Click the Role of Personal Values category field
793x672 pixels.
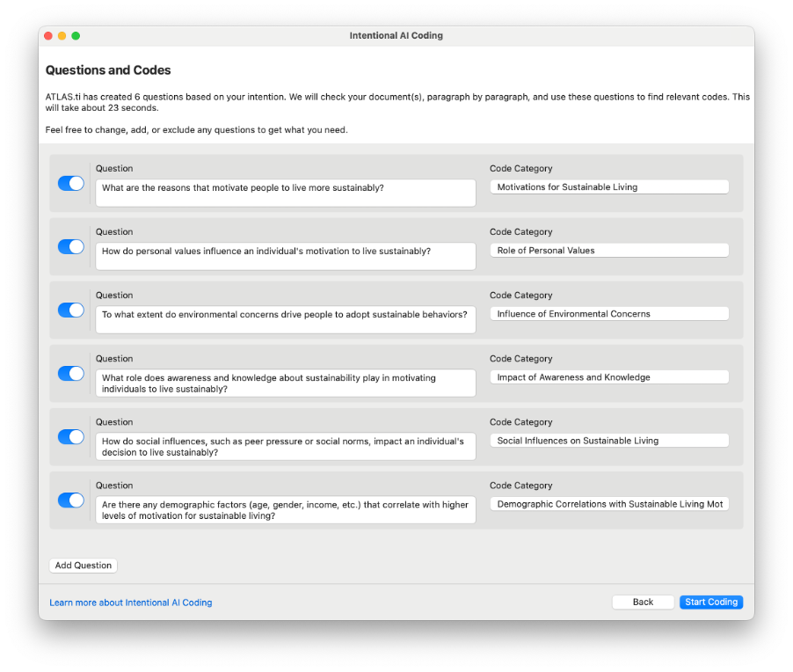pos(609,250)
